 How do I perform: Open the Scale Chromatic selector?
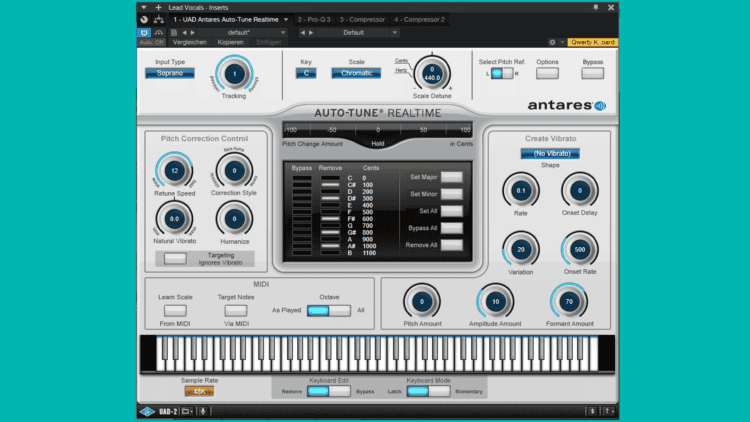[x=356, y=73]
